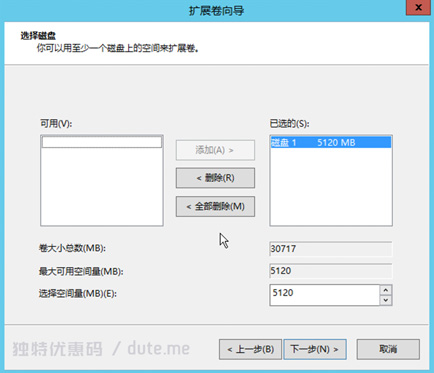Viewport: 434px width, 373px height.
Task: Close the 扩展卷向导 window
Action: 418,7
